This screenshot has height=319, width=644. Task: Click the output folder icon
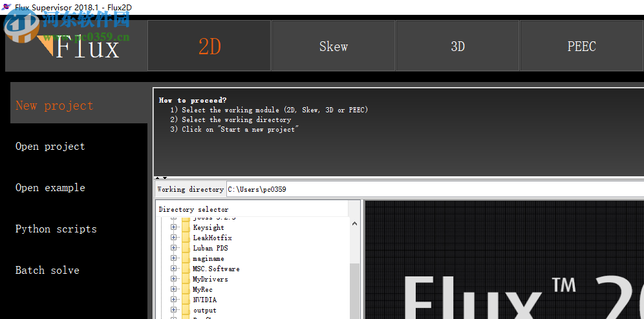[x=186, y=310]
